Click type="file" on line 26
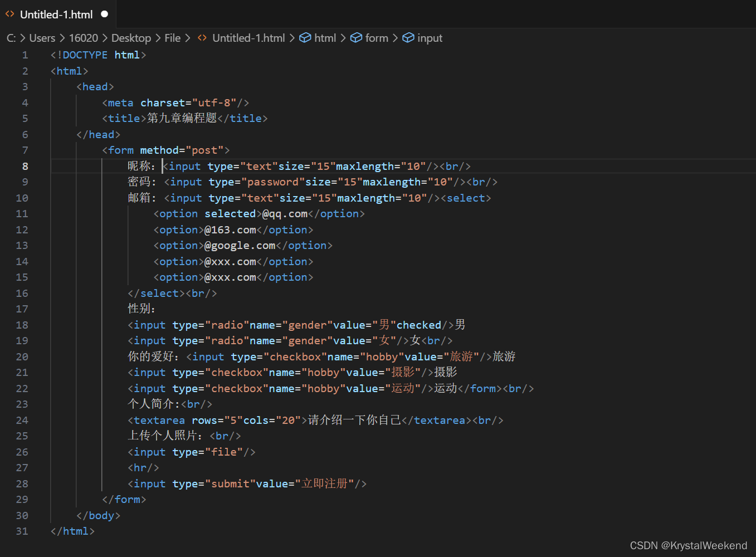 [208, 452]
